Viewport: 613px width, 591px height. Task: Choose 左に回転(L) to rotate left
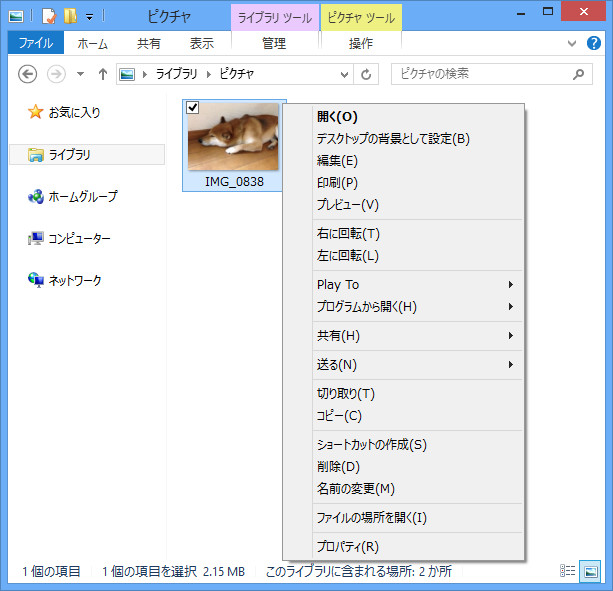click(x=403, y=256)
